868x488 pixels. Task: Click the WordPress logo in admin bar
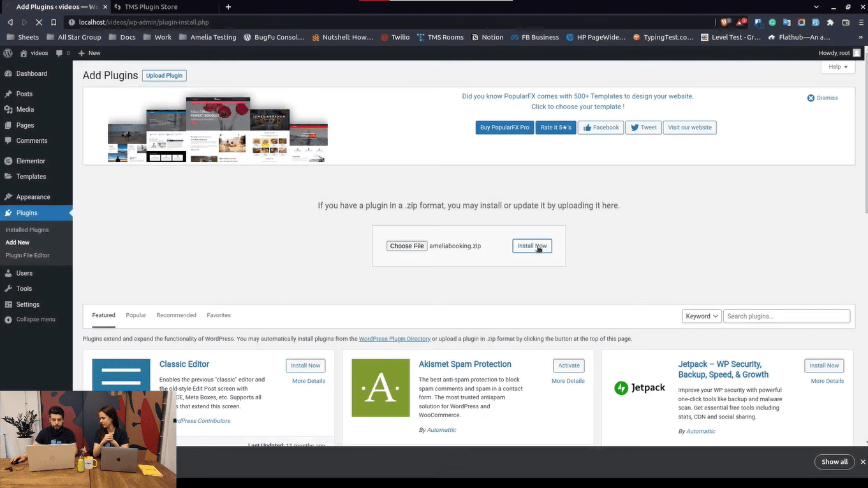(8, 53)
